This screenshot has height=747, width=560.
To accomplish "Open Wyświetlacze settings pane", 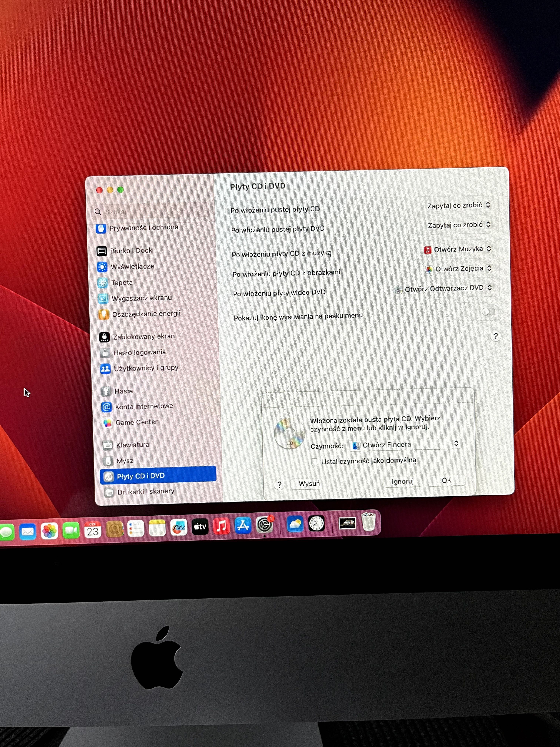I will [x=126, y=267].
